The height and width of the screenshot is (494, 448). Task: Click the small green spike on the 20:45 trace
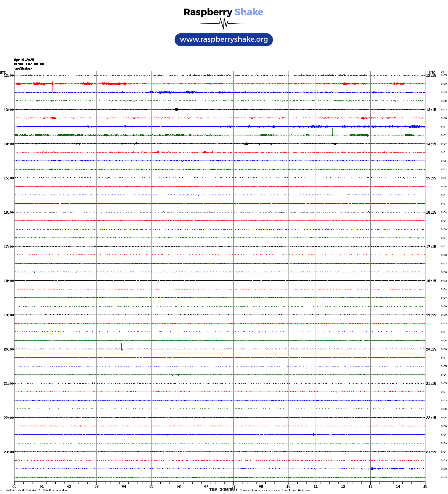(179, 376)
